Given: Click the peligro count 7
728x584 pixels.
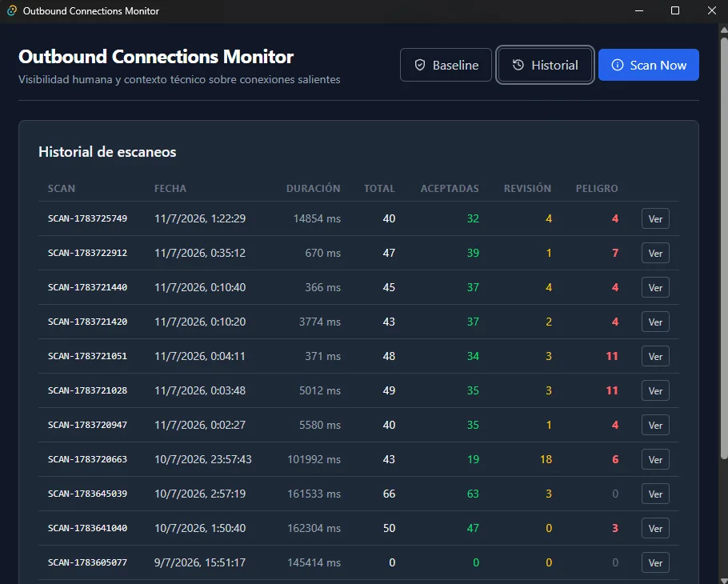Looking at the screenshot, I should pyautogui.click(x=615, y=253).
